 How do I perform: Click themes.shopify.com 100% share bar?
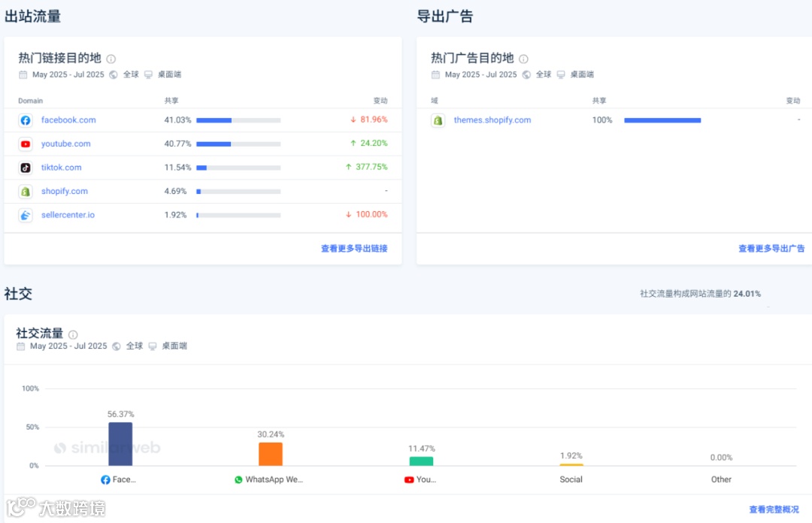(x=662, y=120)
